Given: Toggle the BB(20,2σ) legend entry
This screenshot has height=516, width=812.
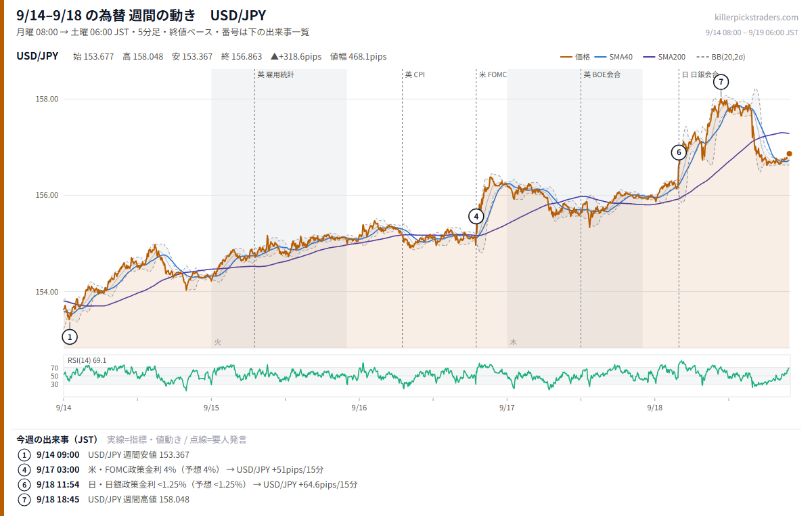Looking at the screenshot, I should tap(720, 57).
